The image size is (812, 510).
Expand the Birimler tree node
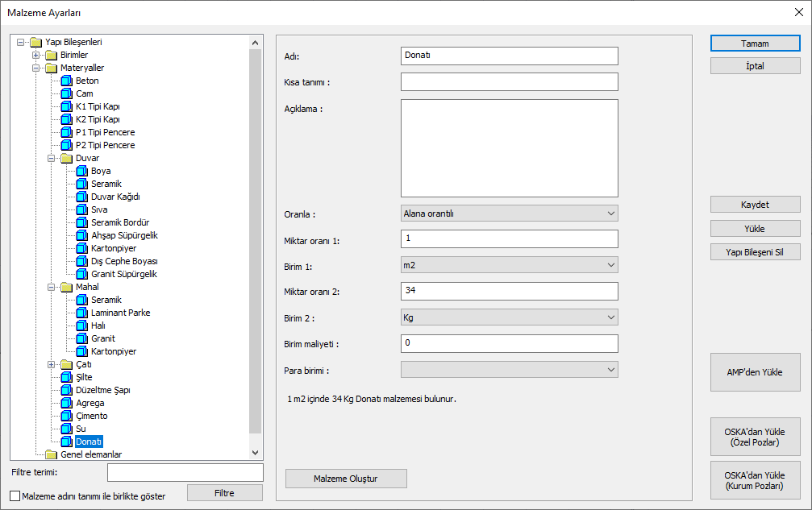(36, 55)
